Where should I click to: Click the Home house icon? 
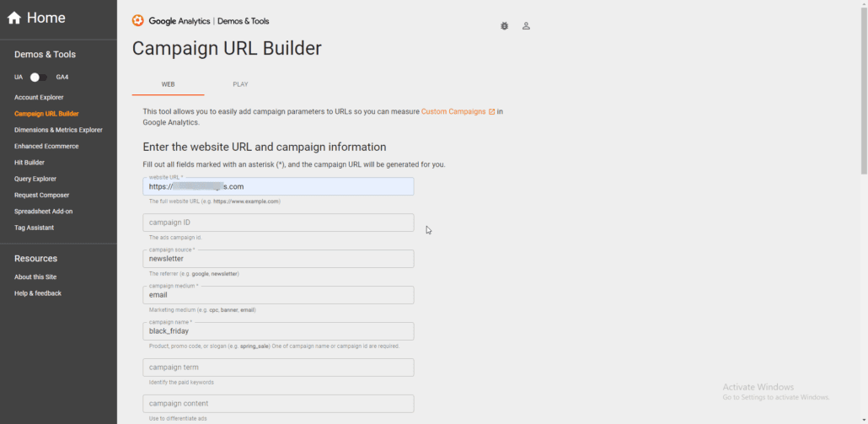(x=14, y=19)
